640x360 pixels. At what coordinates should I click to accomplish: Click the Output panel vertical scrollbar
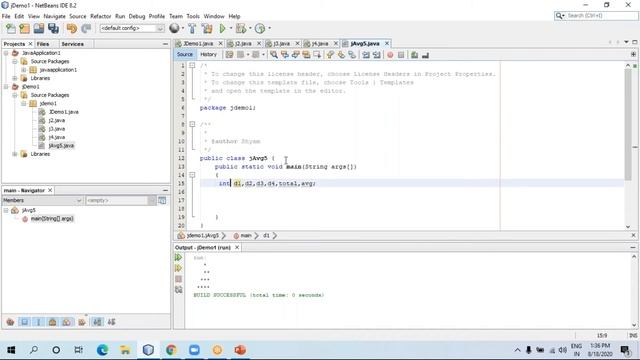(x=634, y=291)
